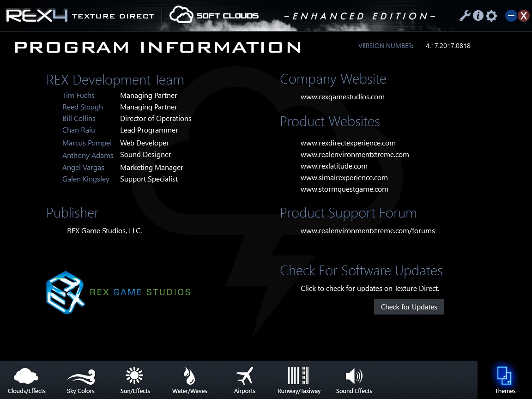Click the 'Company Website' heading
This screenshot has height=399, width=532.
pos(333,79)
